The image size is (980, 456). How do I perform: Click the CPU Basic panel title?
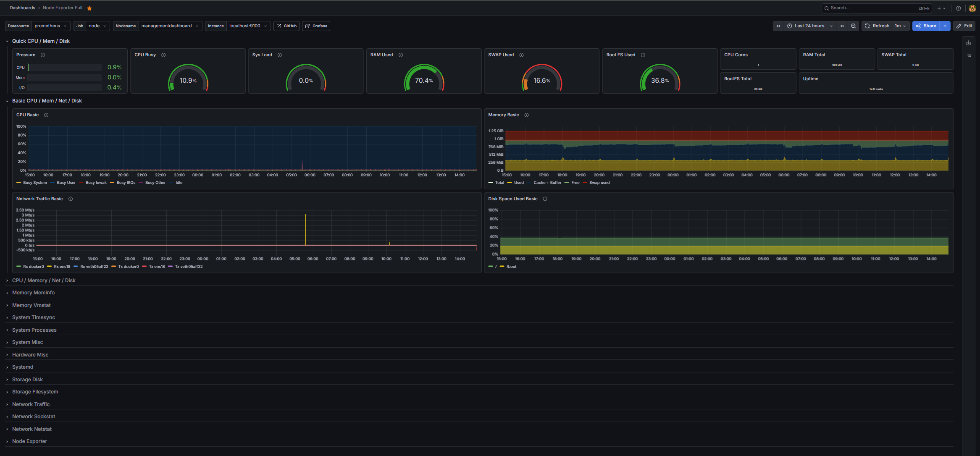click(27, 115)
